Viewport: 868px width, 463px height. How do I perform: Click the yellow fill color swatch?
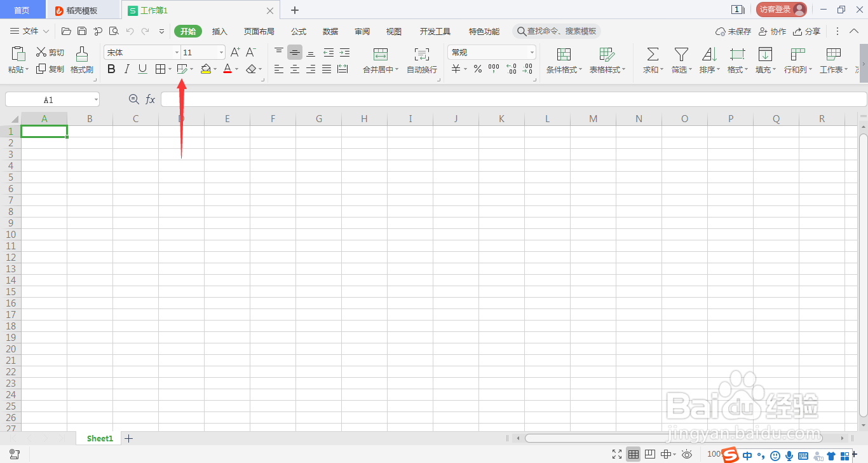206,69
